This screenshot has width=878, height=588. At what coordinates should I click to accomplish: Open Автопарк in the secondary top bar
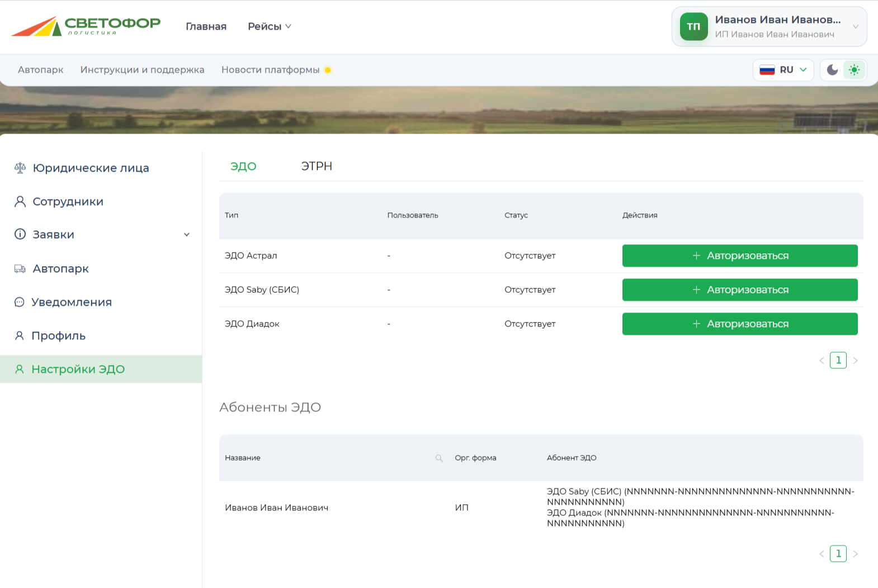click(x=40, y=70)
